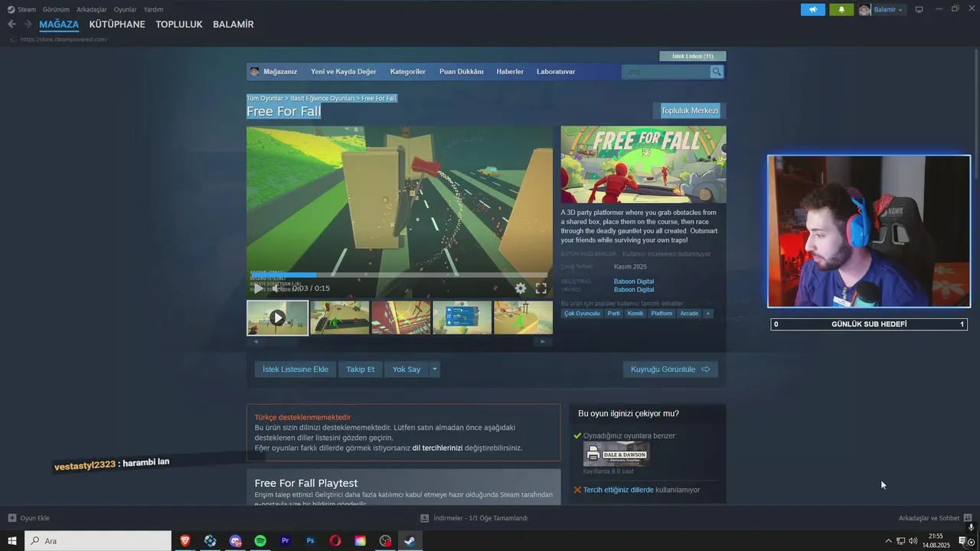
Task: Open Photoshop from the taskbar
Action: pos(310,541)
